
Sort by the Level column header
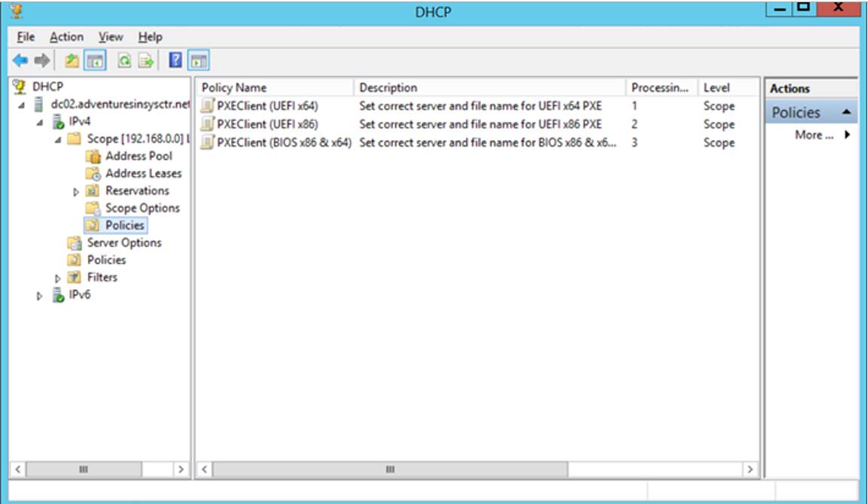tap(729, 87)
